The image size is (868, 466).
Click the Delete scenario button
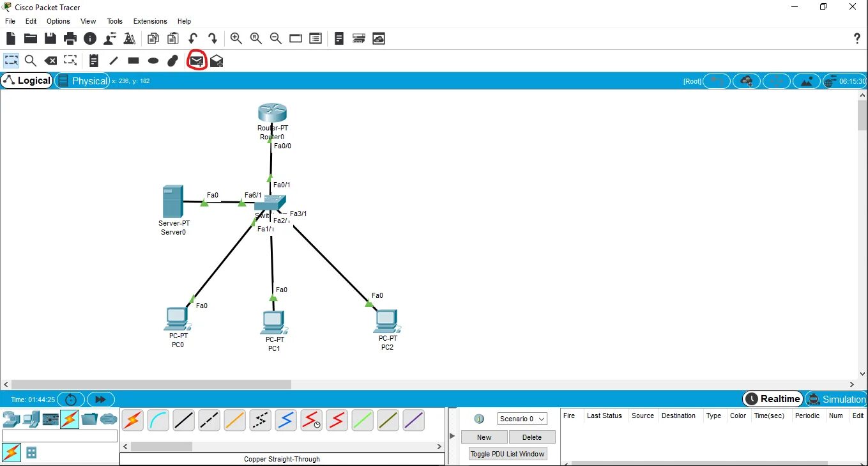click(532, 437)
